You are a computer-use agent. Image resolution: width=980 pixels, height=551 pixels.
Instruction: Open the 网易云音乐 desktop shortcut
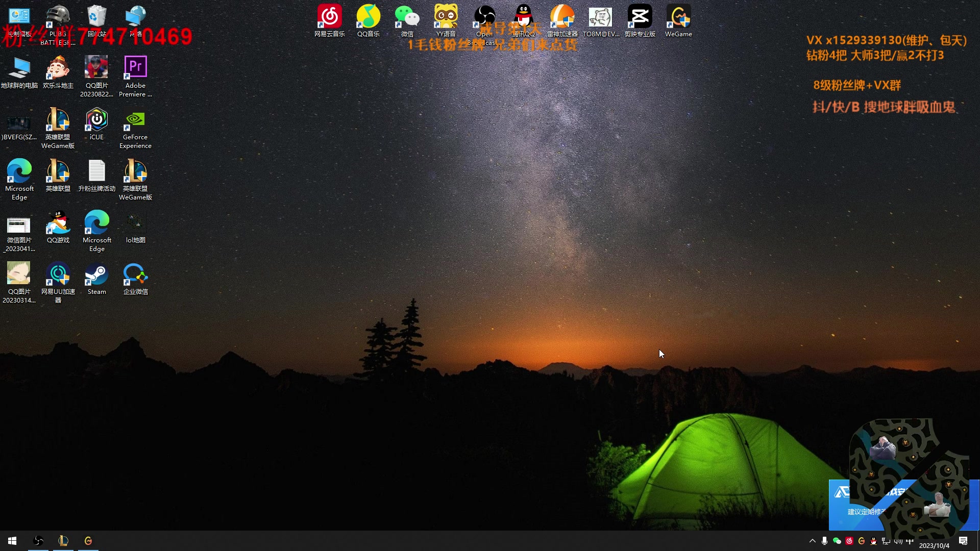pyautogui.click(x=330, y=20)
